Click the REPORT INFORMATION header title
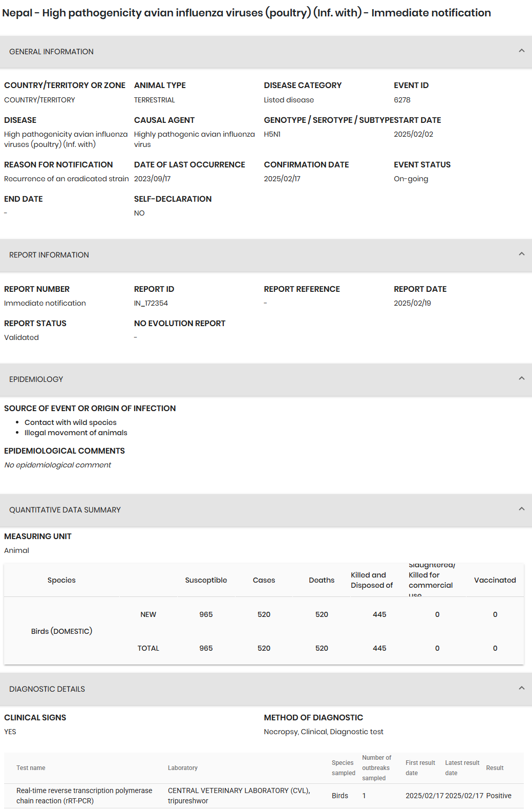This screenshot has height=812, width=532. tap(49, 255)
